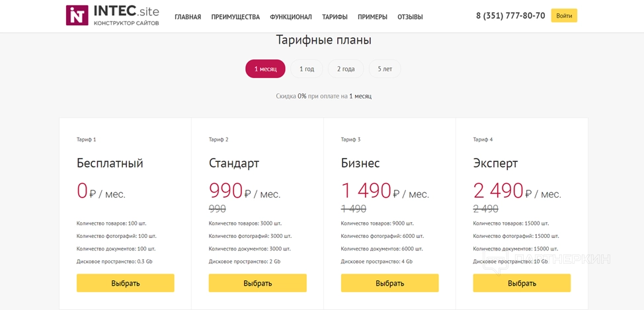Click the Эксперт 2 490 price
The width and height of the screenshot is (644, 310).
(x=499, y=191)
